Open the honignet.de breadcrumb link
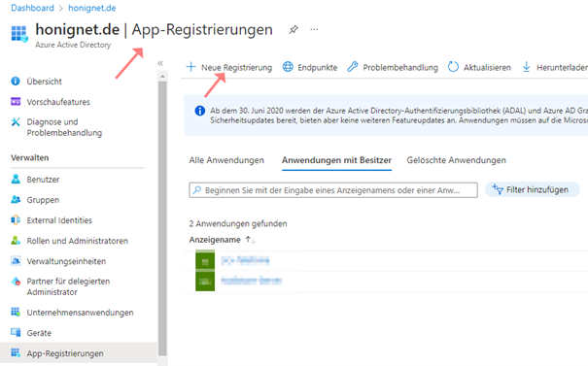The width and height of the screenshot is (588, 366). tap(92, 8)
